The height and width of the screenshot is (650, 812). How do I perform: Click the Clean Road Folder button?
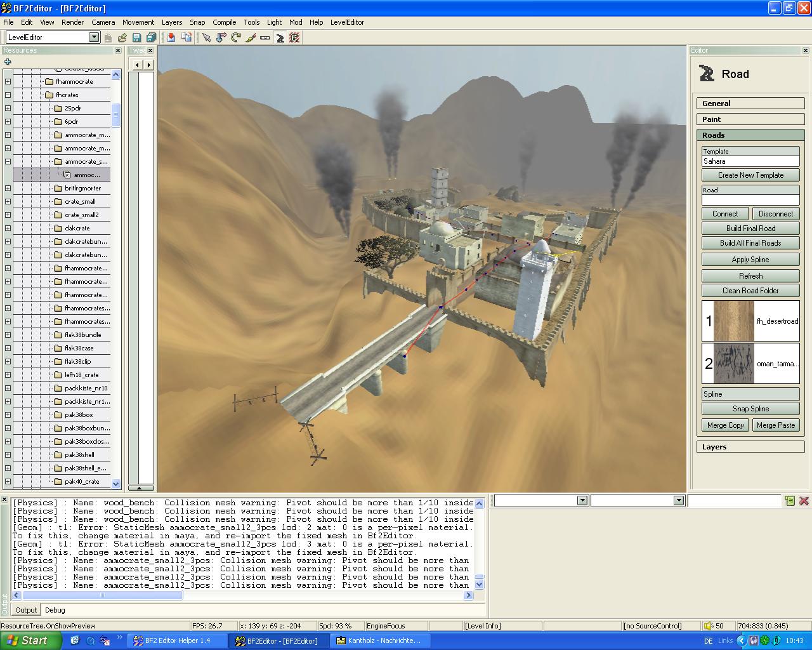click(x=750, y=291)
